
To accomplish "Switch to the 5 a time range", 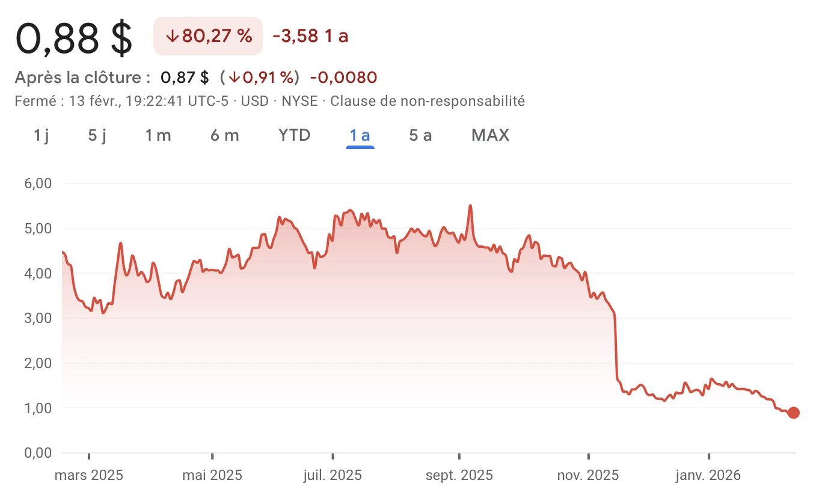I will [420, 135].
